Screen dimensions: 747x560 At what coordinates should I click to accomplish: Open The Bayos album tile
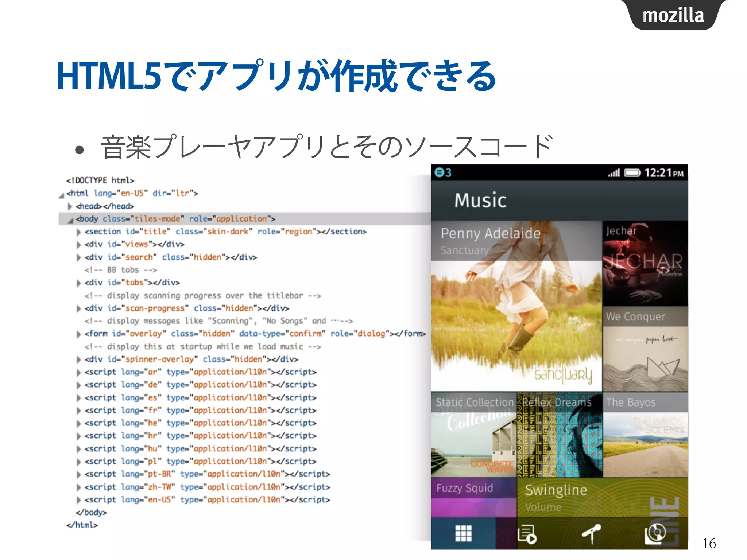pos(645,435)
